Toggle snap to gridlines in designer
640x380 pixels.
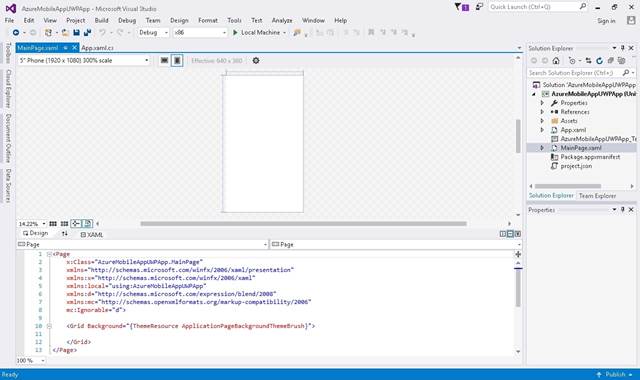click(64, 224)
